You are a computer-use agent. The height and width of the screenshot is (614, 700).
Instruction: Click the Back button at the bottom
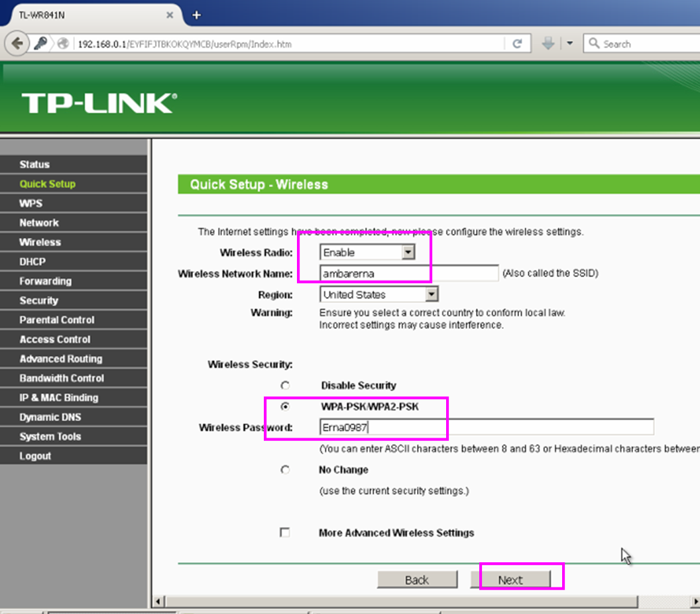[x=417, y=579]
